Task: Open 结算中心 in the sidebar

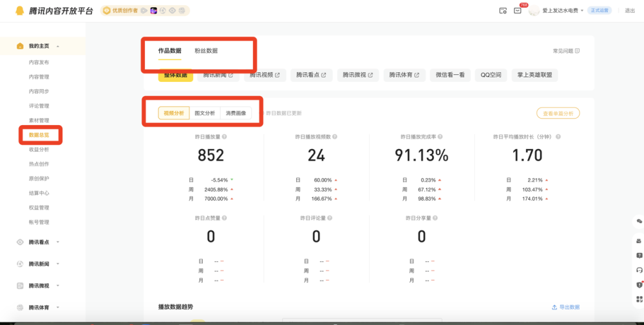Action: (39, 193)
